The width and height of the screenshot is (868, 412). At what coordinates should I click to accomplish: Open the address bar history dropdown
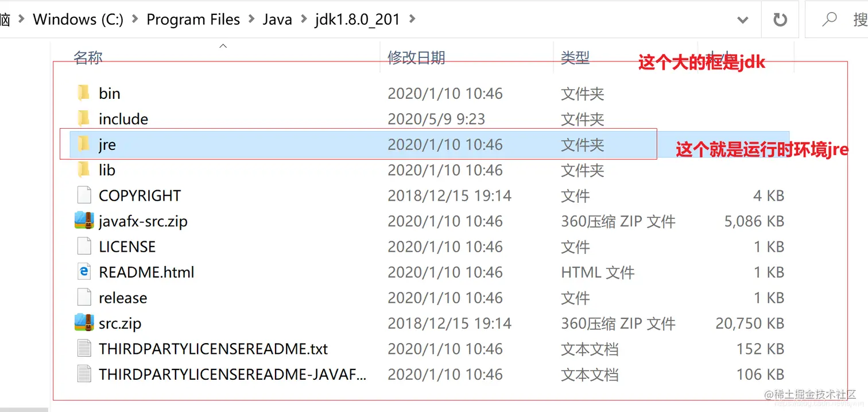(x=742, y=20)
